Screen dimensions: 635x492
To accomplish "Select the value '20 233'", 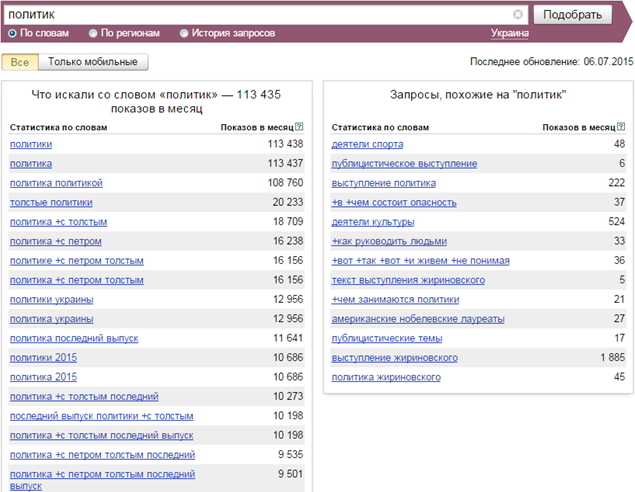I will pos(288,202).
